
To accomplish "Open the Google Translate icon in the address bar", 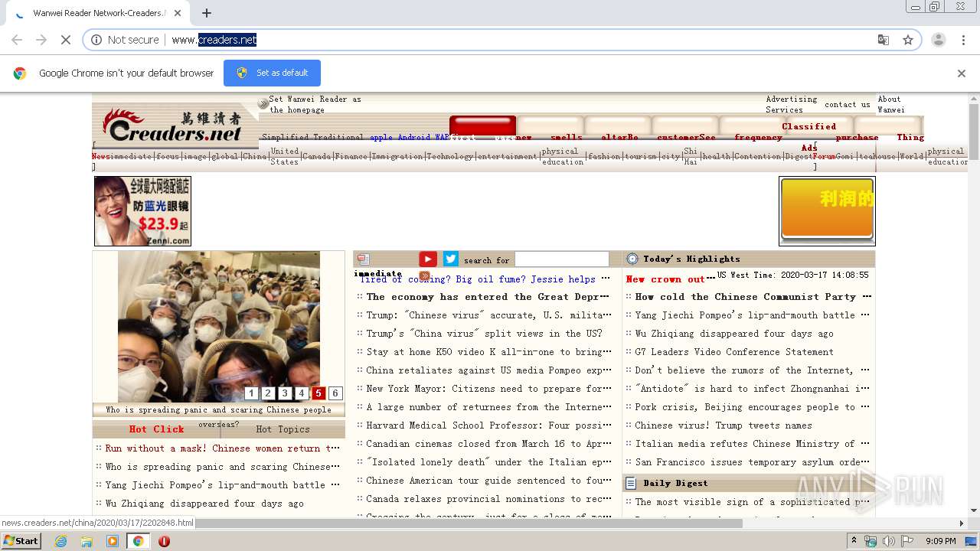I will (x=884, y=40).
